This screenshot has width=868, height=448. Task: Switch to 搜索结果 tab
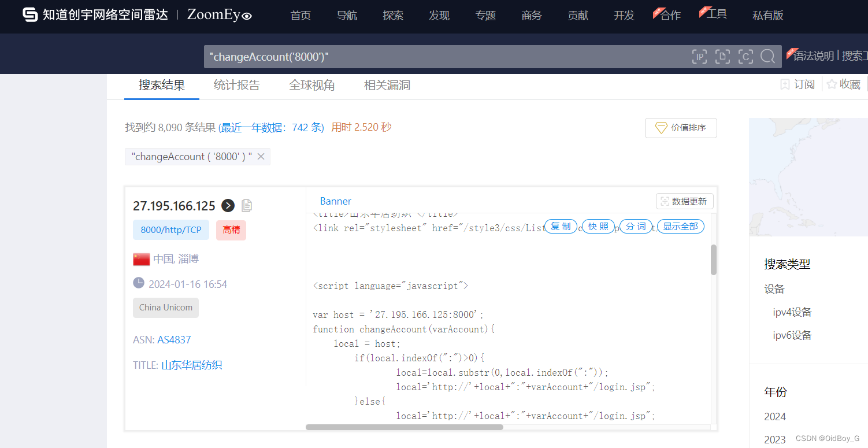(x=162, y=86)
